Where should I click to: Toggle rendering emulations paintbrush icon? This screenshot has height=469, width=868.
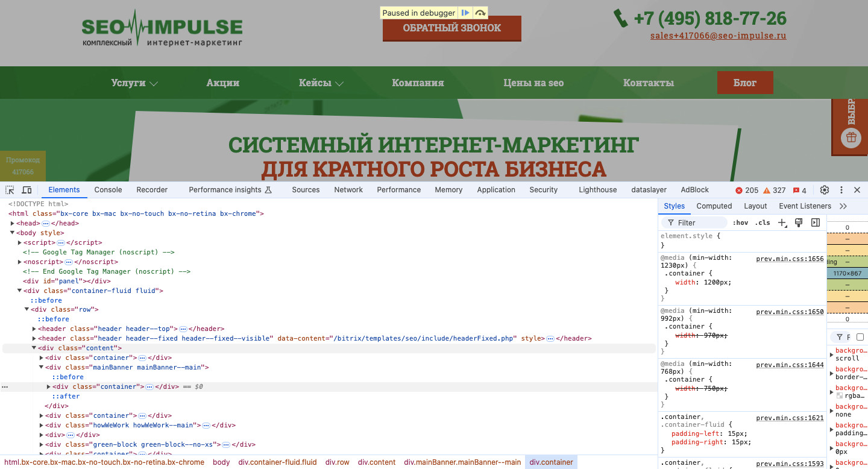(x=799, y=222)
